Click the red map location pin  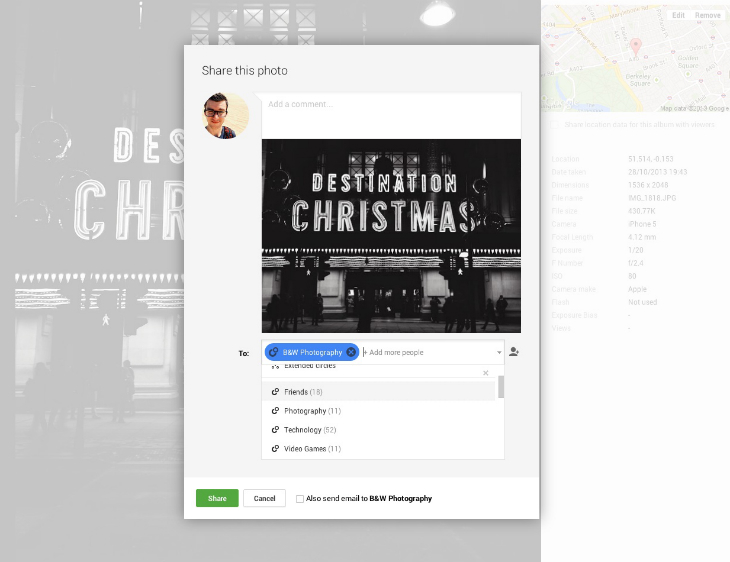tap(635, 47)
